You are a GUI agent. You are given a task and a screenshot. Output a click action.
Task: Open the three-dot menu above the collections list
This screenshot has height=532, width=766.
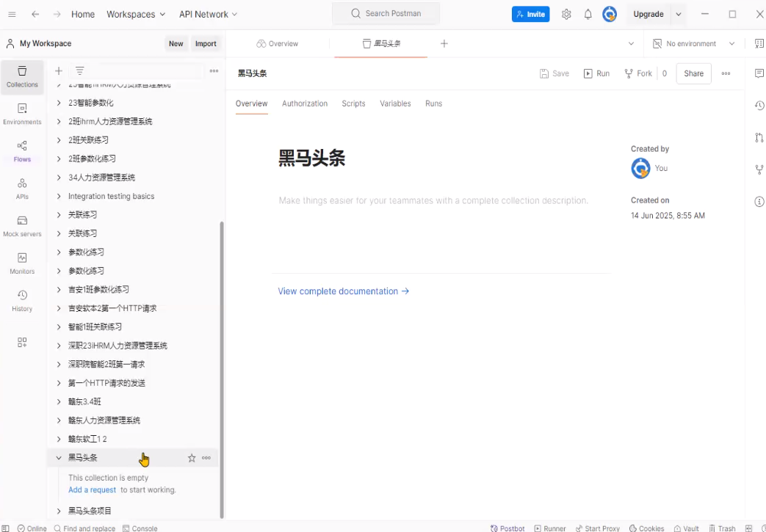[x=214, y=70]
